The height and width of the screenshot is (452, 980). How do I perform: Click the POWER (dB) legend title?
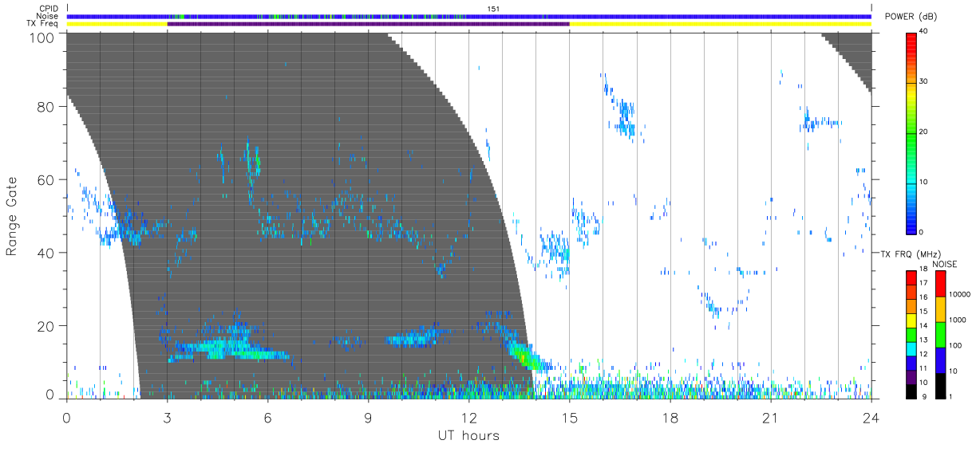(911, 17)
